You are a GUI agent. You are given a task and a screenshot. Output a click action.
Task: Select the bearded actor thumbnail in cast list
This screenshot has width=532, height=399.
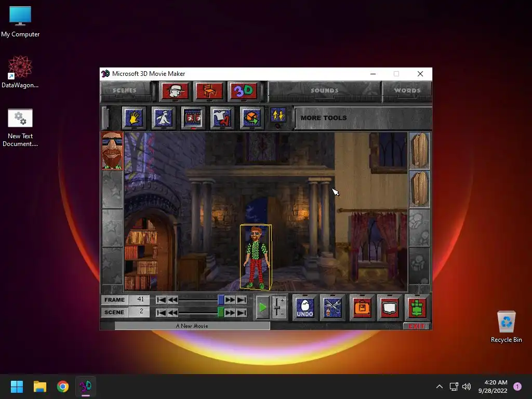pos(112,151)
